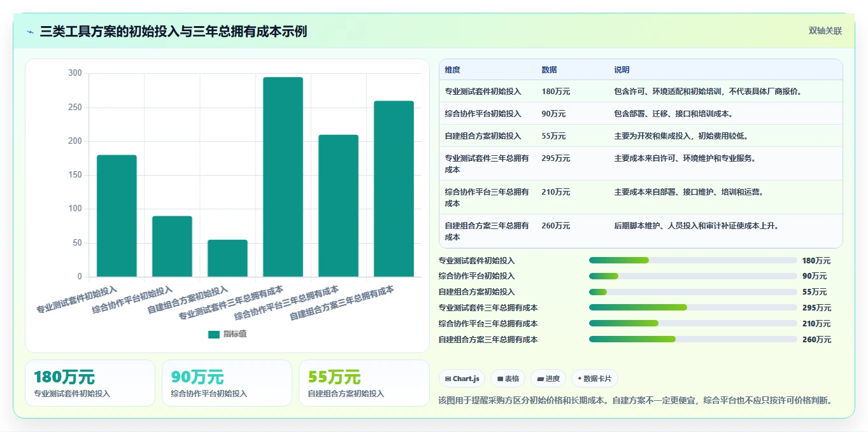Click the 自建组合方案初始投入 progress bar
Viewport: 868px width, 432px height.
click(693, 291)
